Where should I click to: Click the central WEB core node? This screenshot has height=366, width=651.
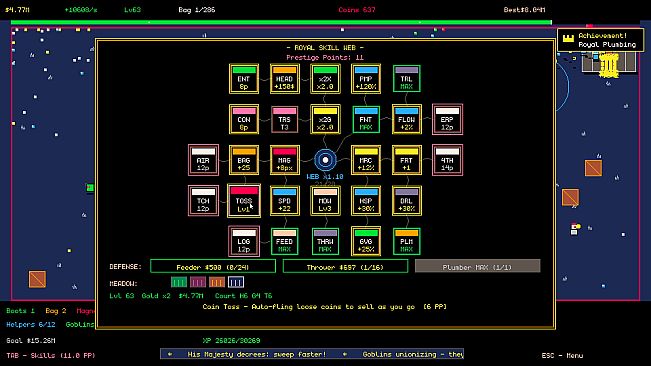(x=325, y=160)
